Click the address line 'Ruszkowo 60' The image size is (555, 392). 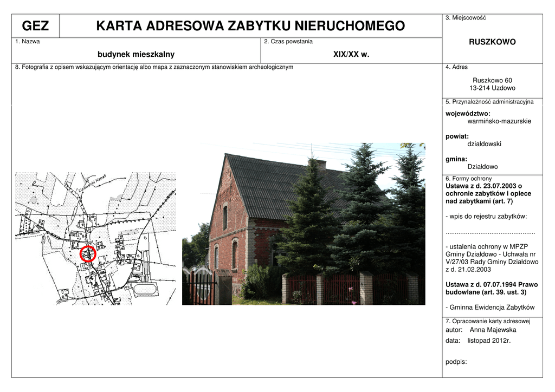point(492,80)
